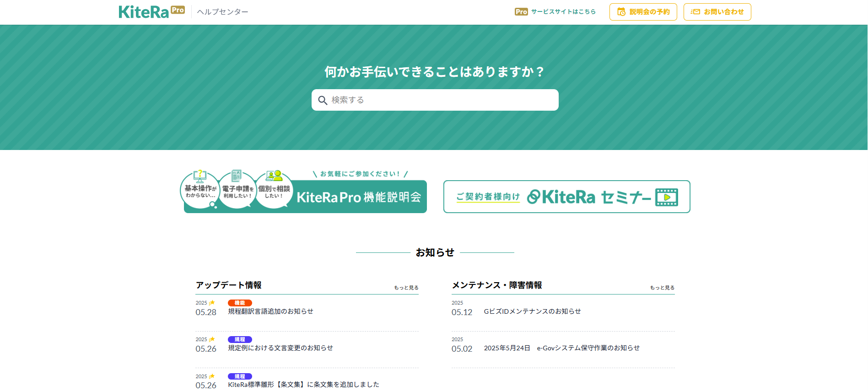This screenshot has width=868, height=391.
Task: Click the 説明会の予約 button
Action: pos(643,12)
